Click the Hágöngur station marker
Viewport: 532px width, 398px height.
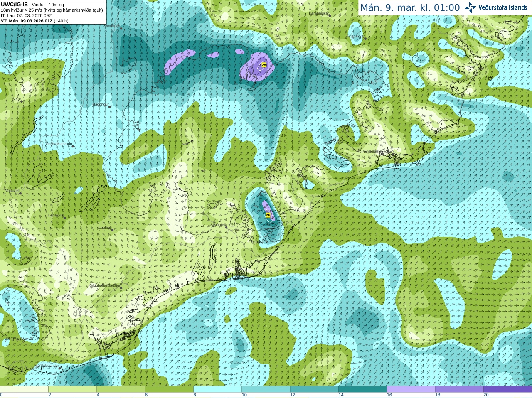click(110, 107)
